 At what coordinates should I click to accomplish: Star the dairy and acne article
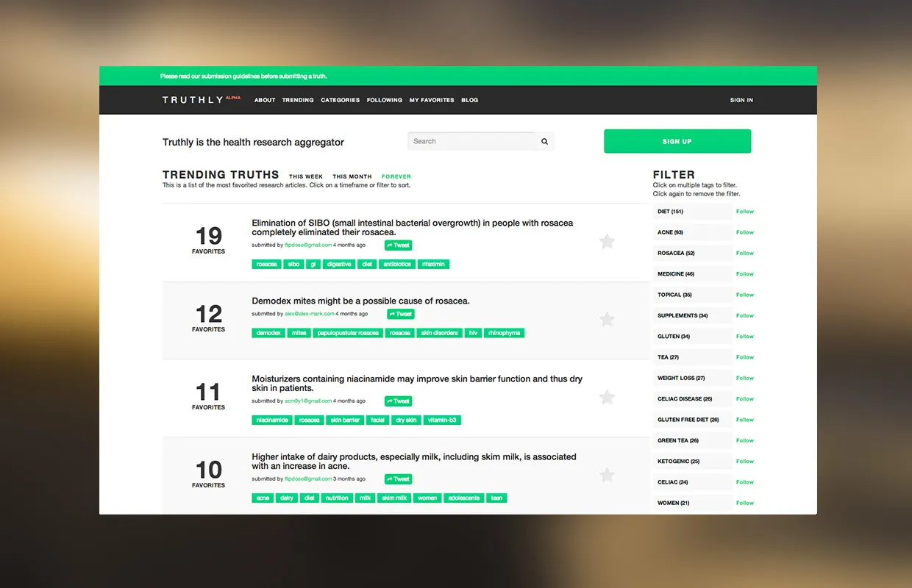607,475
